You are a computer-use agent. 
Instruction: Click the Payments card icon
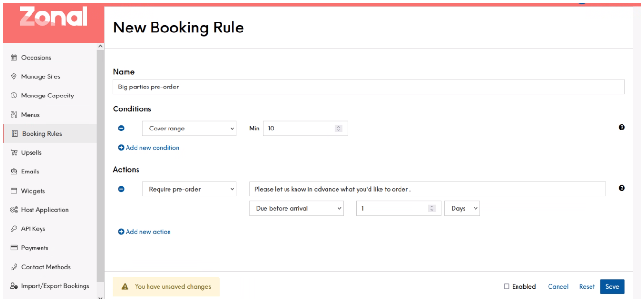point(14,248)
